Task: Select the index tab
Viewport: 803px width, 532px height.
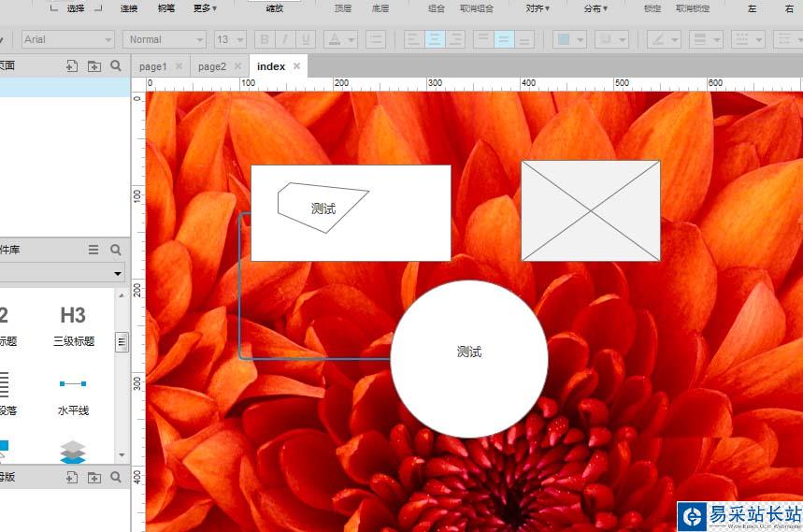Action: tap(271, 66)
